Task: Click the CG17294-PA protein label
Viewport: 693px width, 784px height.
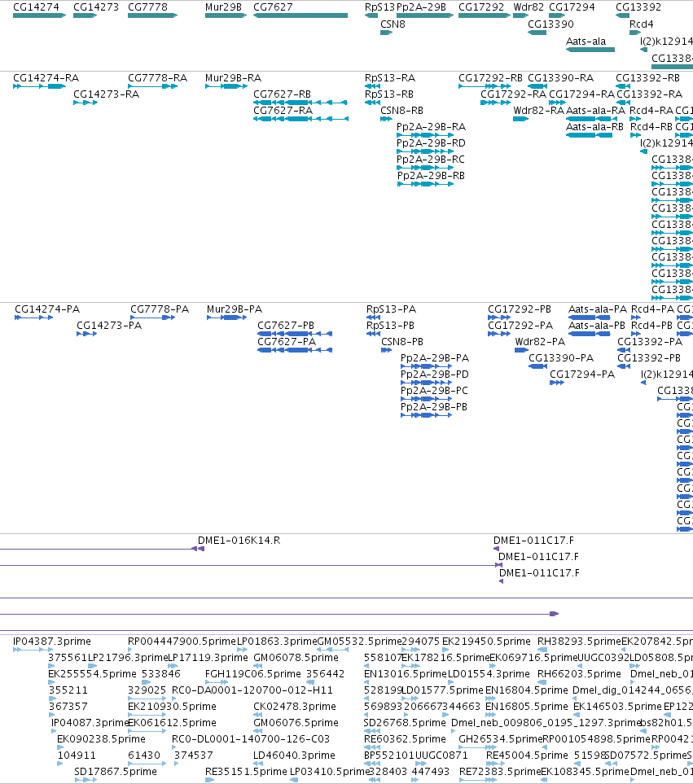Action: 582,374
